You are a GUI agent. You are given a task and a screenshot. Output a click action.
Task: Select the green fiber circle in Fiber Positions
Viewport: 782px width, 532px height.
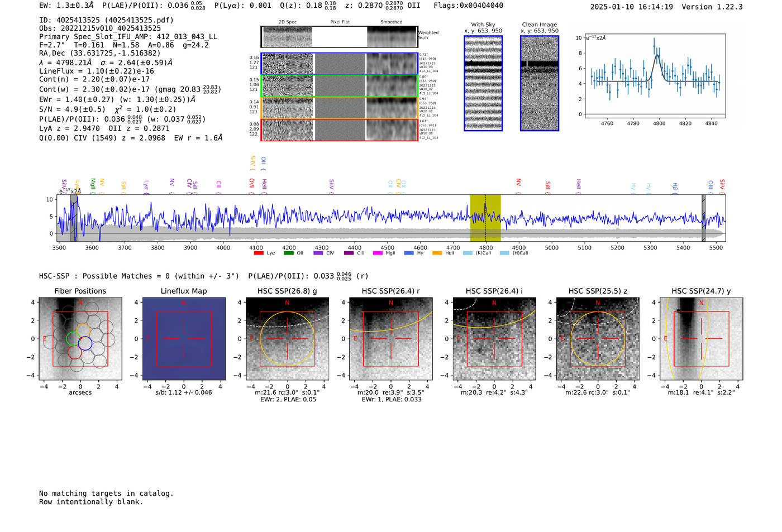tap(73, 339)
